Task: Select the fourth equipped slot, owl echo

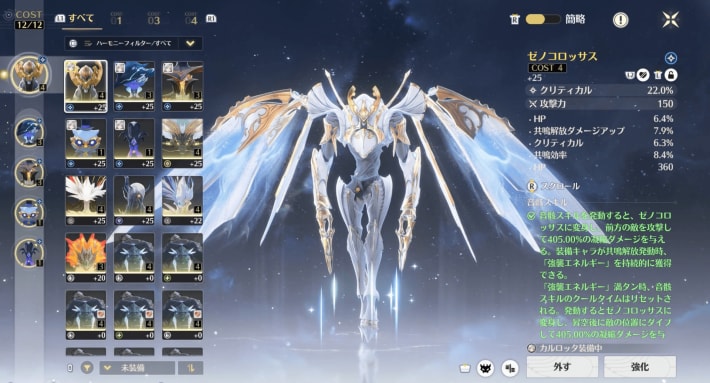Action: point(29,212)
